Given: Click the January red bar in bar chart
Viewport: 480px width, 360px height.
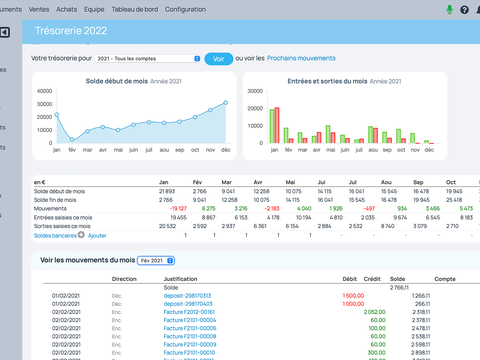Looking at the screenshot, I should coord(277,125).
